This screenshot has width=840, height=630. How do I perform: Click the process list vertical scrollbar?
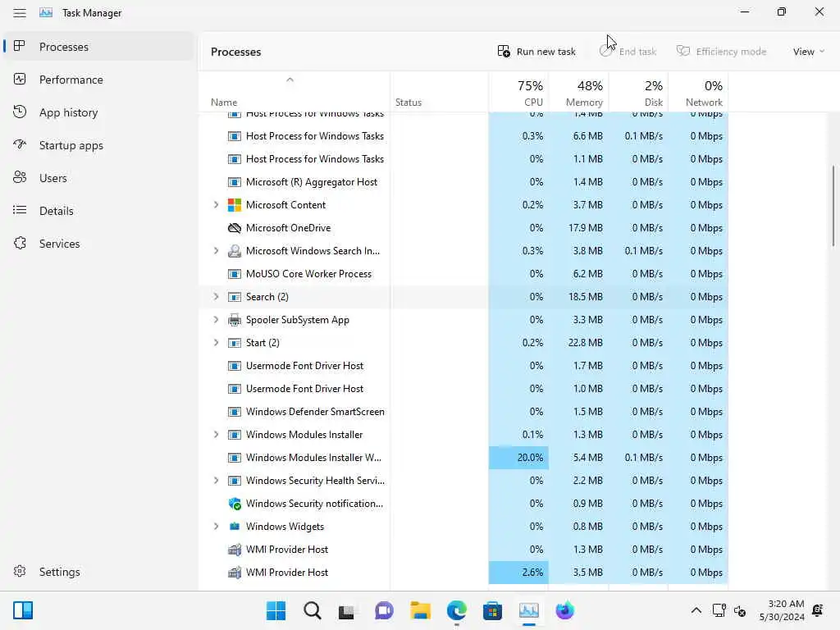point(833,206)
